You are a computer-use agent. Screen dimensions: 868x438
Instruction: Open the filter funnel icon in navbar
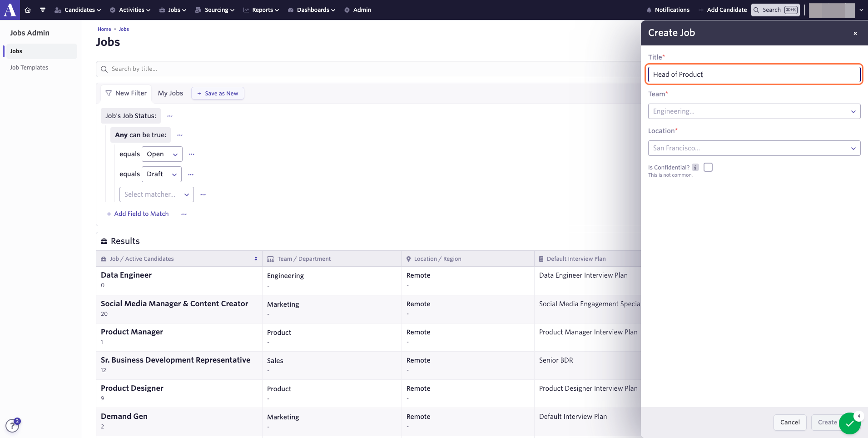[43, 10]
